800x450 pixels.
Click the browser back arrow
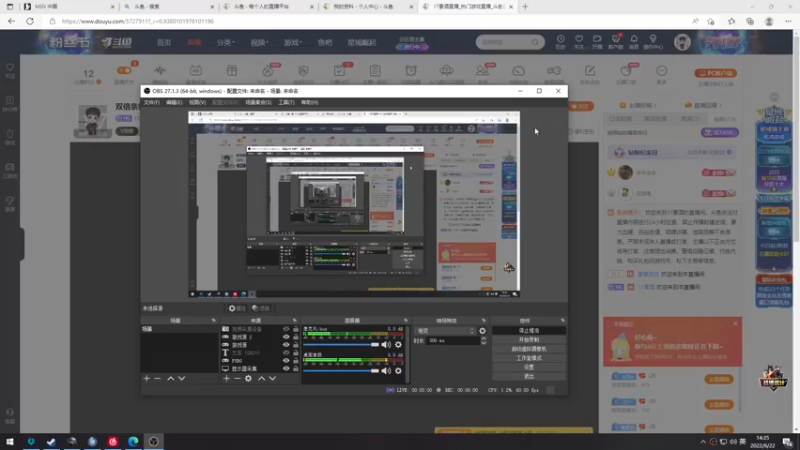point(11,21)
